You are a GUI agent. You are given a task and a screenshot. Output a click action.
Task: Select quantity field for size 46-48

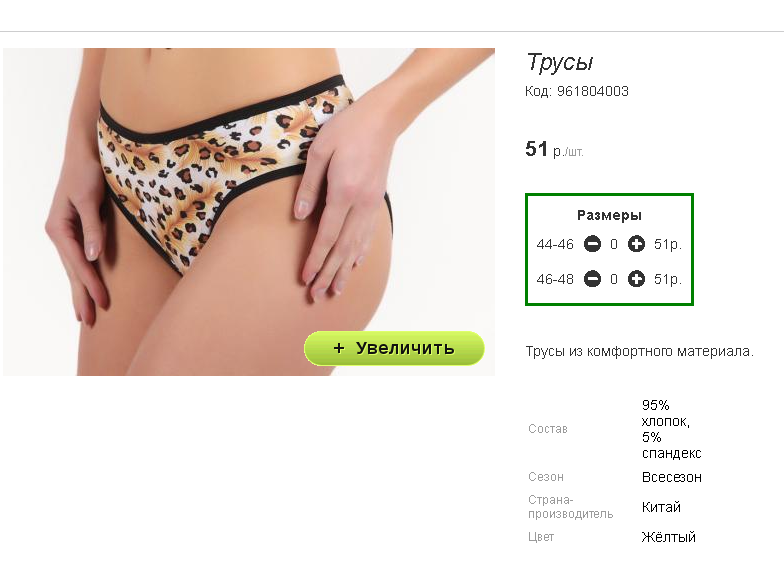(x=614, y=279)
